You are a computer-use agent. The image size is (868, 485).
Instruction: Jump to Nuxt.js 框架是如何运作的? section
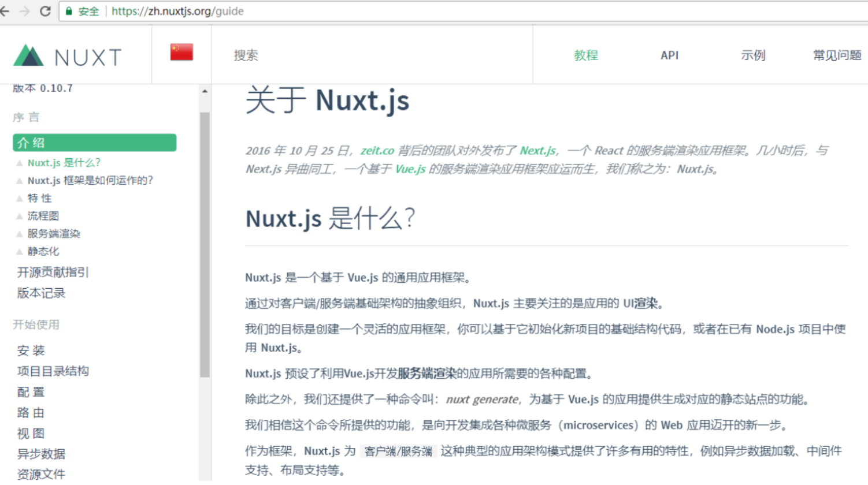click(90, 181)
